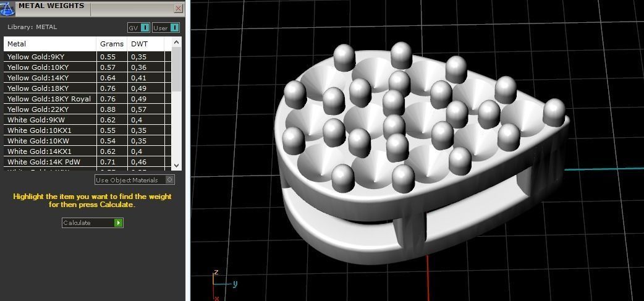Select White Gold:10KX1 row
This screenshot has width=644, height=301.
tap(87, 130)
